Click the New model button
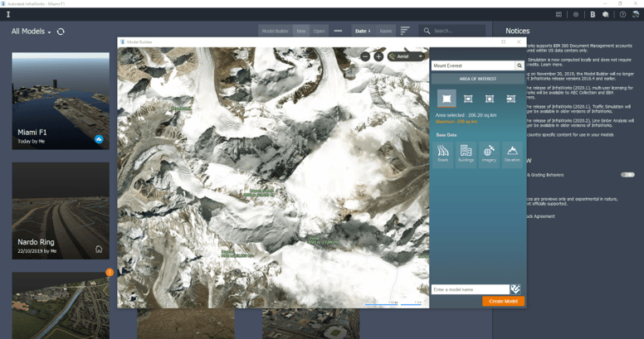Image resolution: width=644 pixels, height=339 pixels. click(301, 31)
